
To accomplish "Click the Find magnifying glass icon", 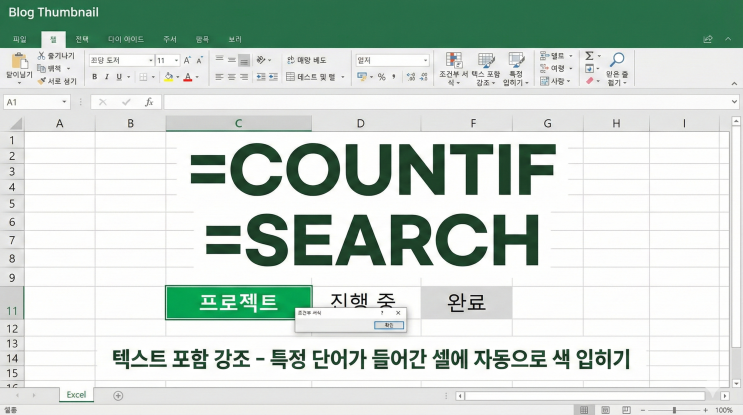I will (616, 60).
